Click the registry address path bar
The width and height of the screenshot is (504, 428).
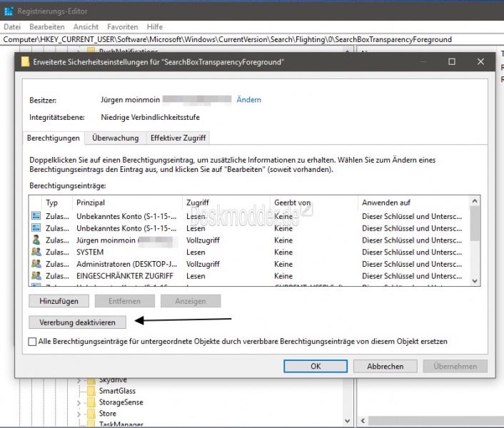click(252, 39)
